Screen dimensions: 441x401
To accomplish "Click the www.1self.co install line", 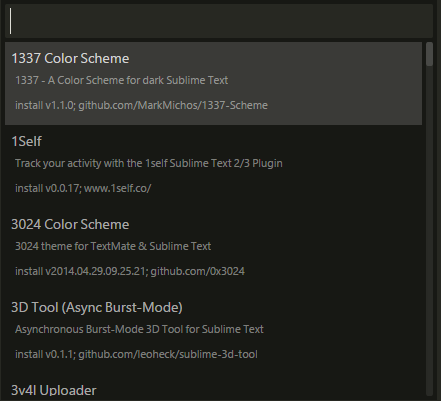I will 83,188.
